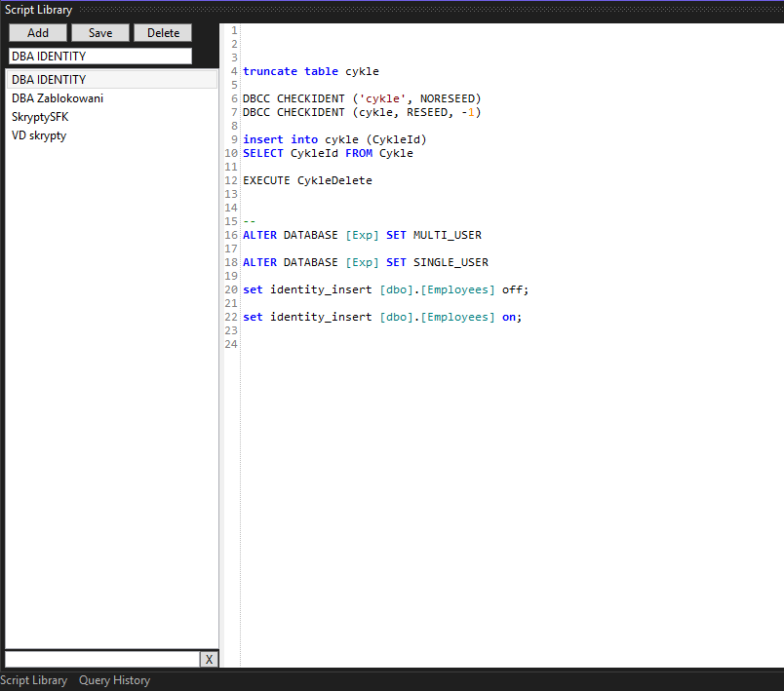Viewport: 784px width, 691px height.
Task: Click the ALTER DATABASE SINGLE_USER line
Action: 366,262
